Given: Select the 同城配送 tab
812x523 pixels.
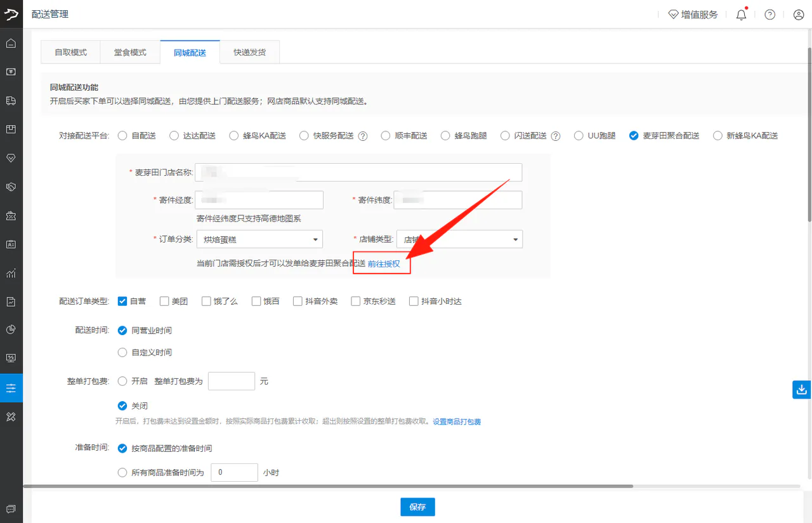Looking at the screenshot, I should pos(190,52).
